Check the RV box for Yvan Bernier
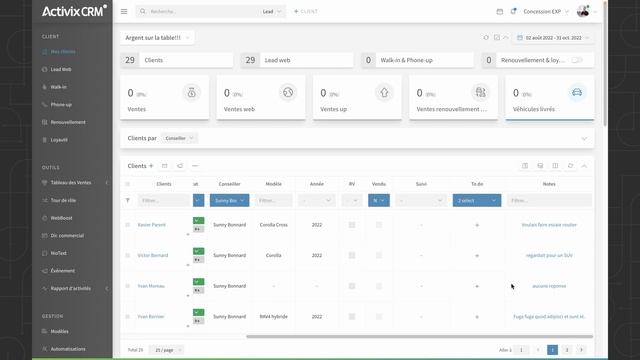The height and width of the screenshot is (360, 640). [x=352, y=317]
